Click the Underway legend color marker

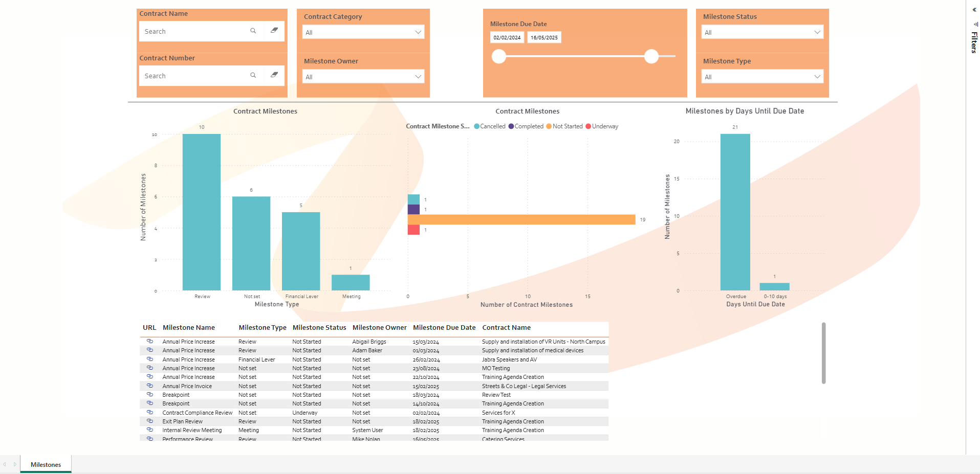pyautogui.click(x=589, y=126)
